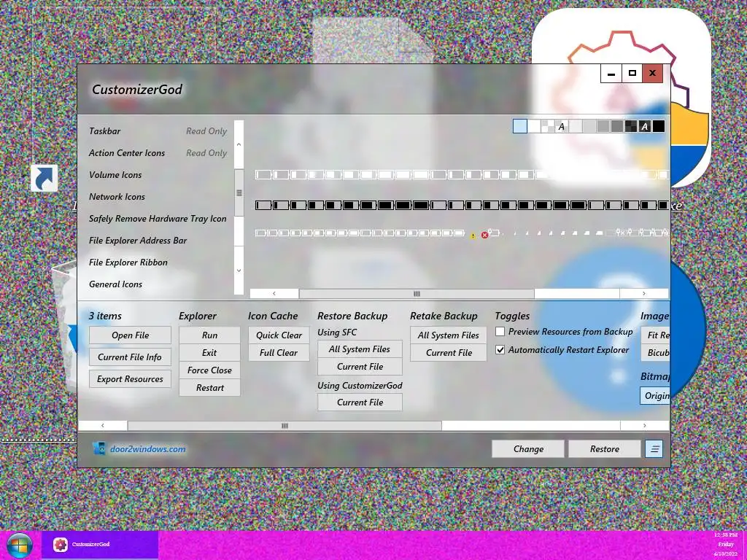Choose the solid black background swatch
This screenshot has height=560, width=747.
pos(659,126)
